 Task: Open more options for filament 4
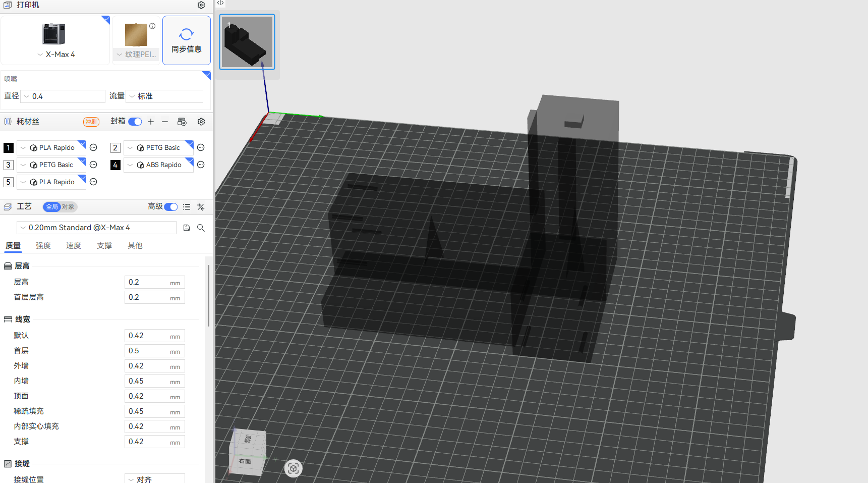201,165
